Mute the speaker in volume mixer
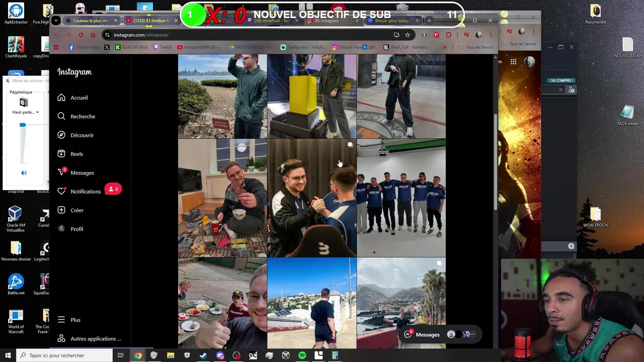644x362 pixels. tap(24, 173)
